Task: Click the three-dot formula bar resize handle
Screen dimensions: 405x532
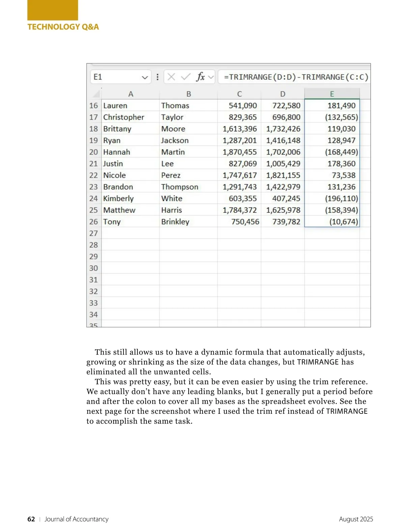Action: (x=157, y=77)
